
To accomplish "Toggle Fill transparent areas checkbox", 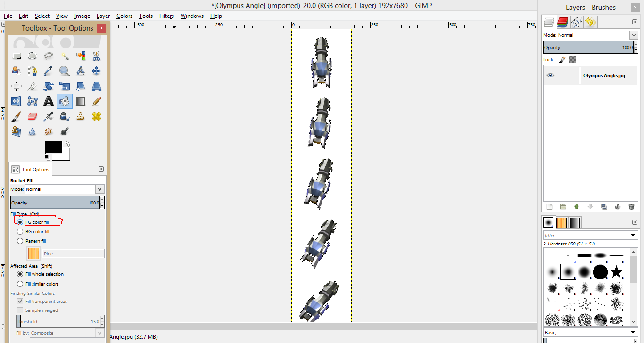I will pyautogui.click(x=20, y=302).
